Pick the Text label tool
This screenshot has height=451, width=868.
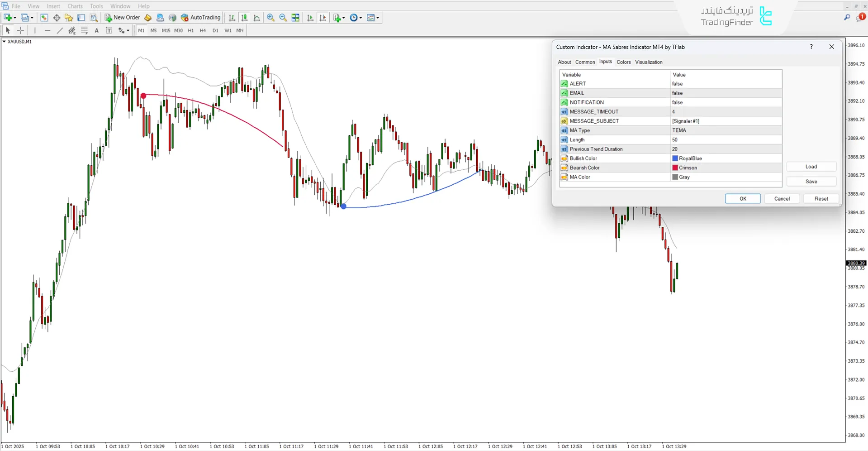click(x=96, y=30)
